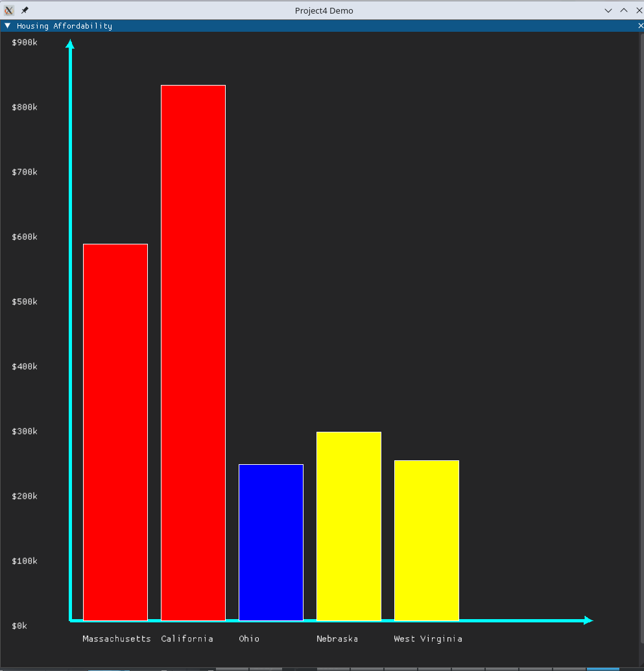Click the pin icon in the title bar

point(25,10)
